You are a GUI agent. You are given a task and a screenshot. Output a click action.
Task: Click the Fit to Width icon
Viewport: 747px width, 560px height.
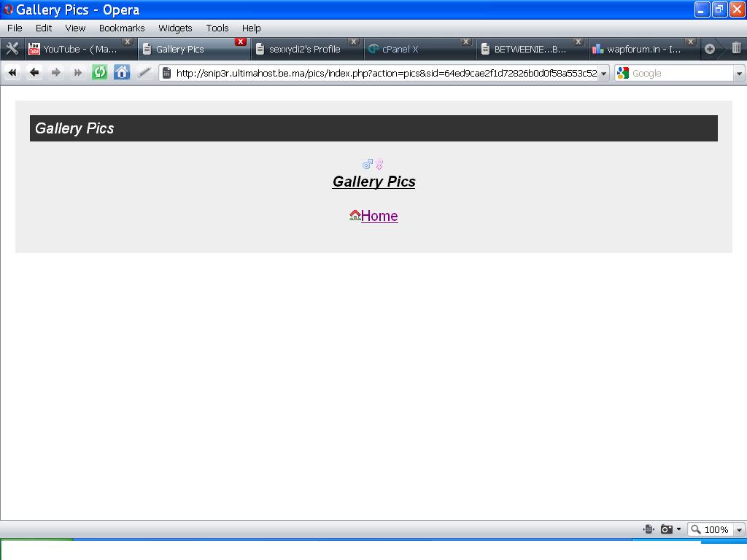tap(649, 529)
